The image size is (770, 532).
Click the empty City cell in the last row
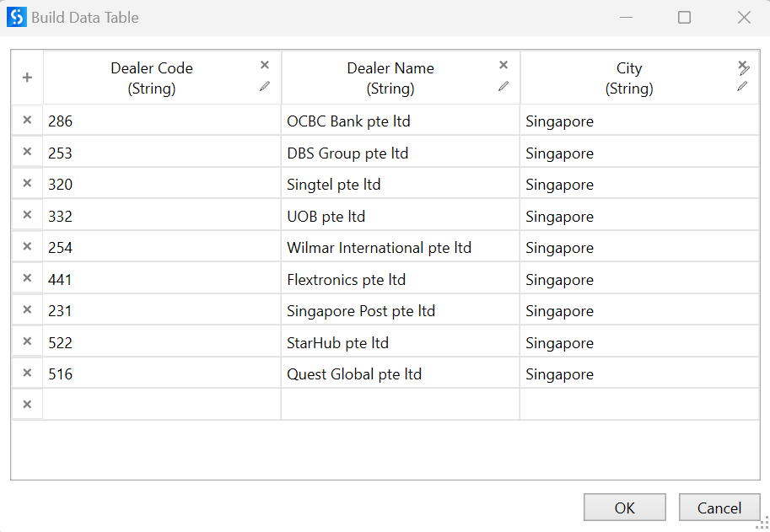point(639,405)
